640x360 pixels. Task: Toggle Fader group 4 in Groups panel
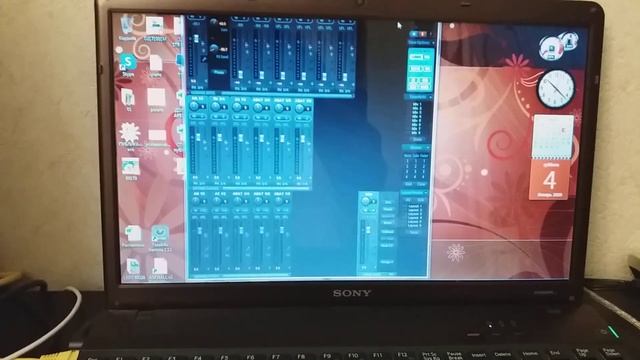click(423, 177)
